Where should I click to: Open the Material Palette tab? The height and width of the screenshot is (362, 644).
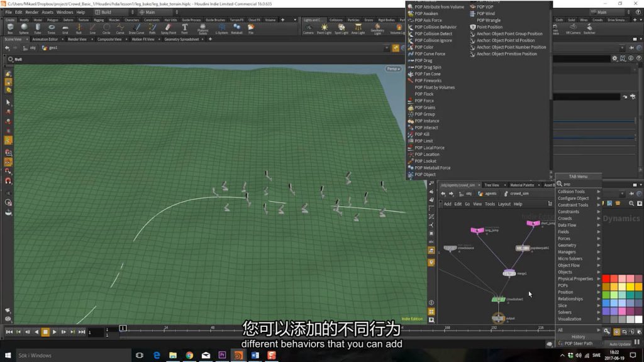click(x=522, y=185)
